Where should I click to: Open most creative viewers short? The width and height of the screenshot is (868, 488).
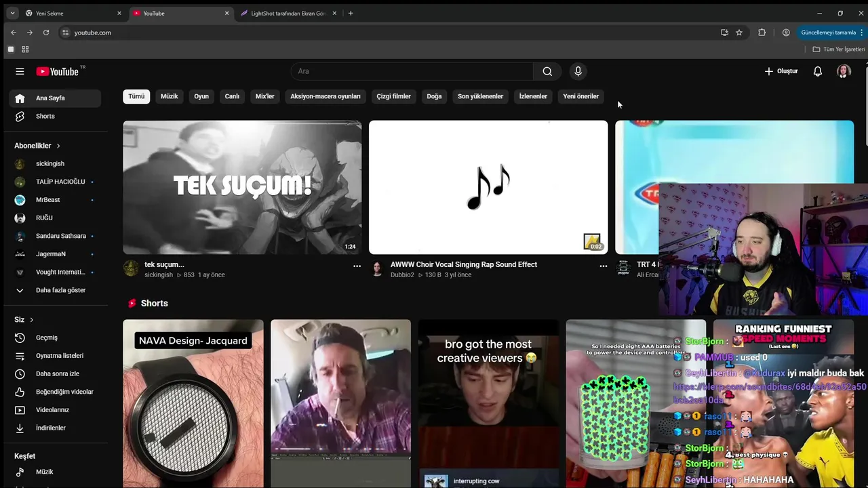tap(488, 403)
